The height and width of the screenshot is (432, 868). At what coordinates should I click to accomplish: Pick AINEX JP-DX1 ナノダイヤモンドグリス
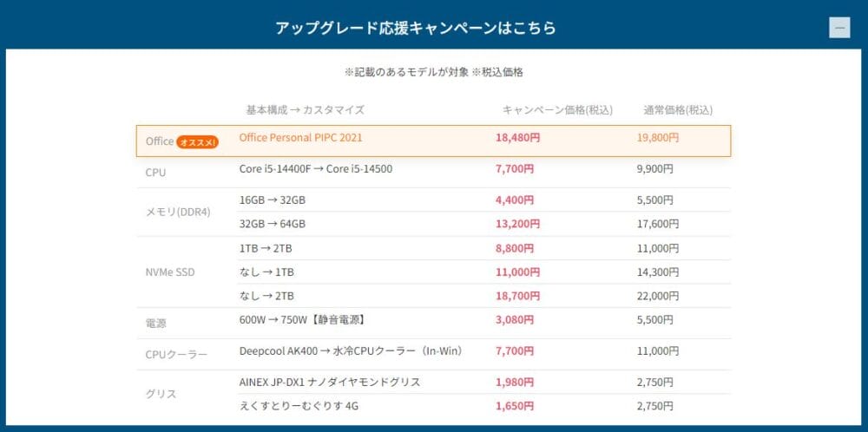click(x=329, y=383)
